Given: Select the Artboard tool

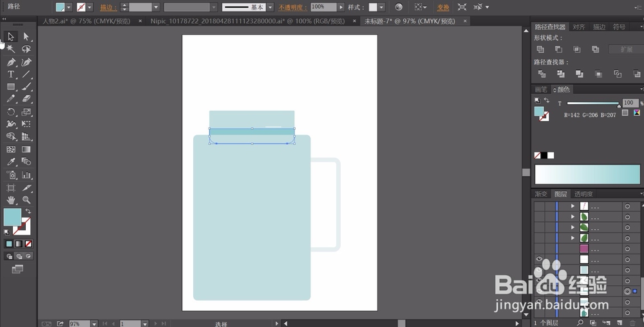Looking at the screenshot, I should point(11,188).
